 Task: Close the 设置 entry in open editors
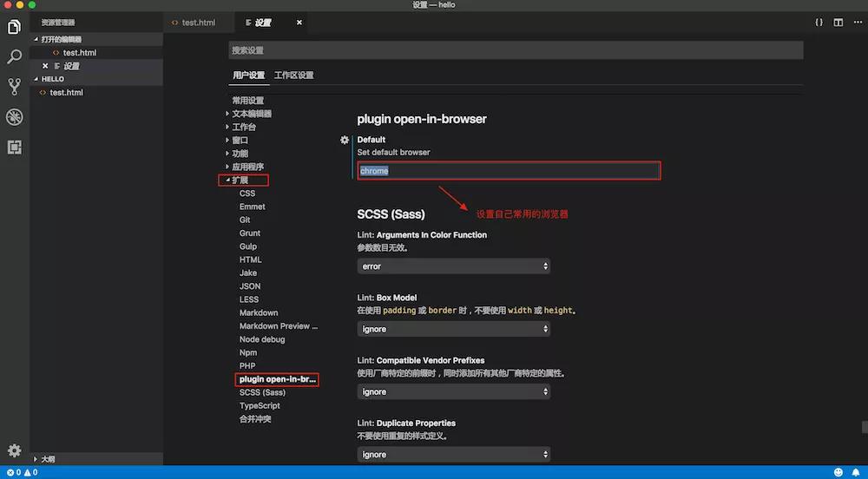45,66
